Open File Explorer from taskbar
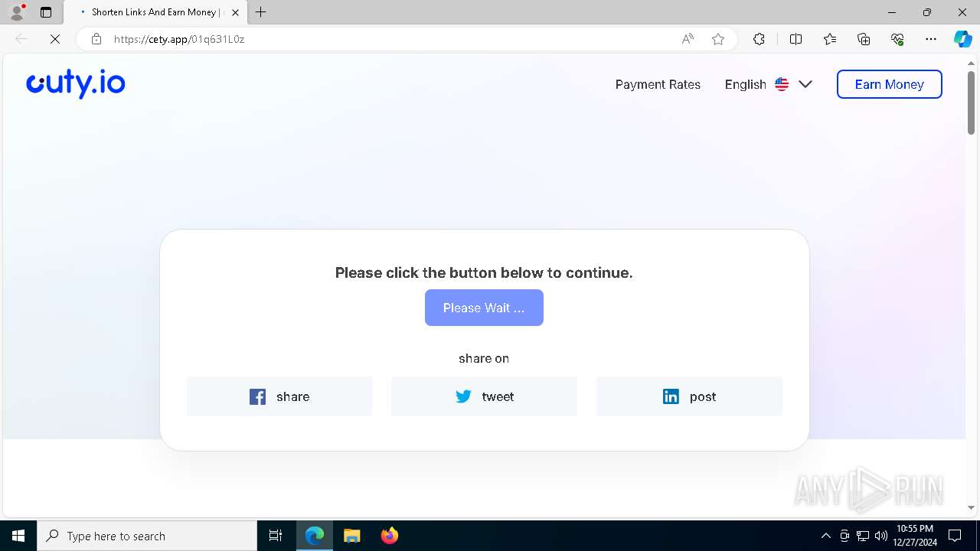Screen dimensions: 980x551 pos(352,536)
